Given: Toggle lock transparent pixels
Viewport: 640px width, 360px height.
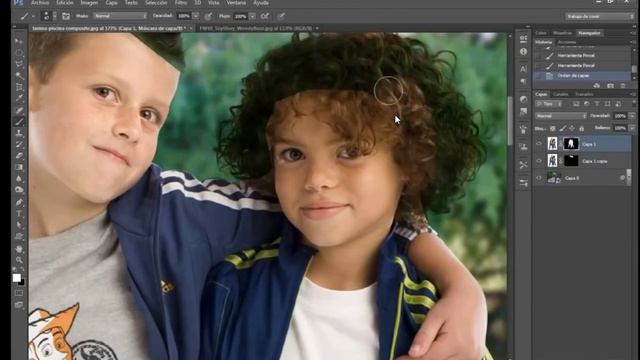Looking at the screenshot, I should pos(553,129).
